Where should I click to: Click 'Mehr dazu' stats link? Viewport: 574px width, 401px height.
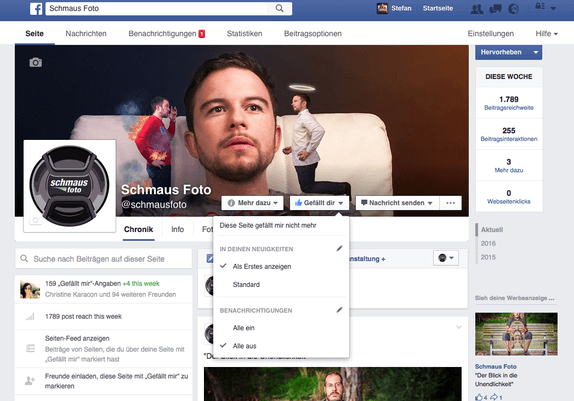point(509,170)
